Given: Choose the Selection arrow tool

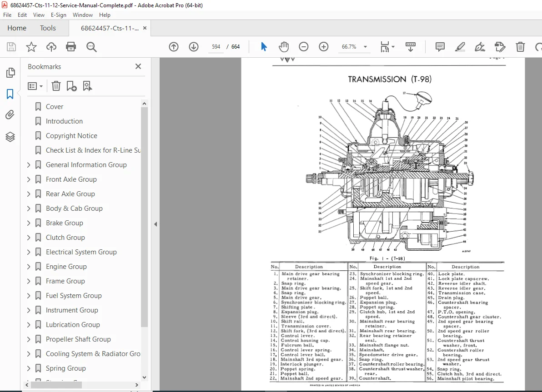Looking at the screenshot, I should [264, 47].
